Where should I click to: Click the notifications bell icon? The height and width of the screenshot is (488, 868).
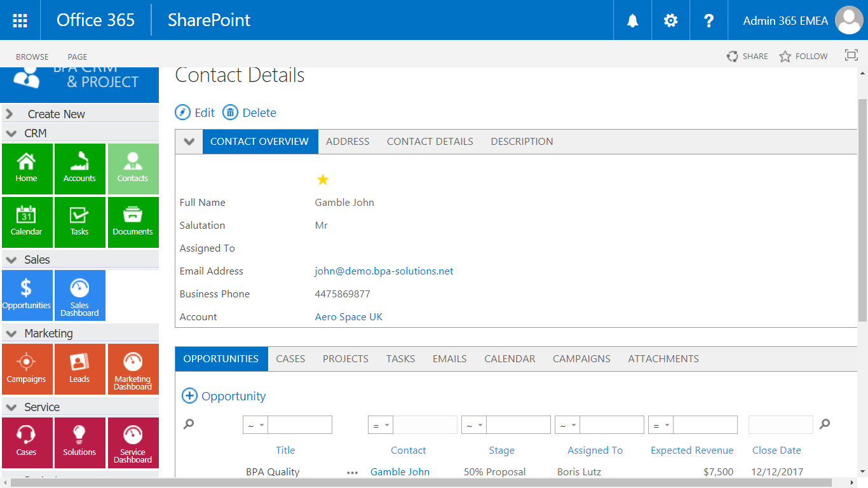[632, 20]
